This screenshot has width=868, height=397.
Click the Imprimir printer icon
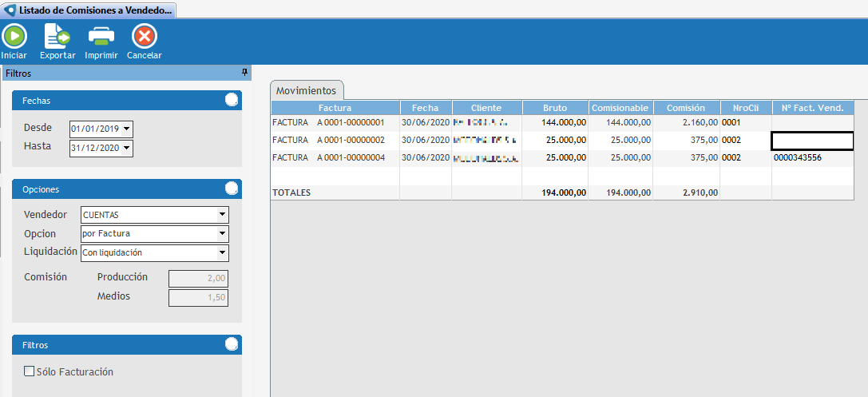click(101, 36)
